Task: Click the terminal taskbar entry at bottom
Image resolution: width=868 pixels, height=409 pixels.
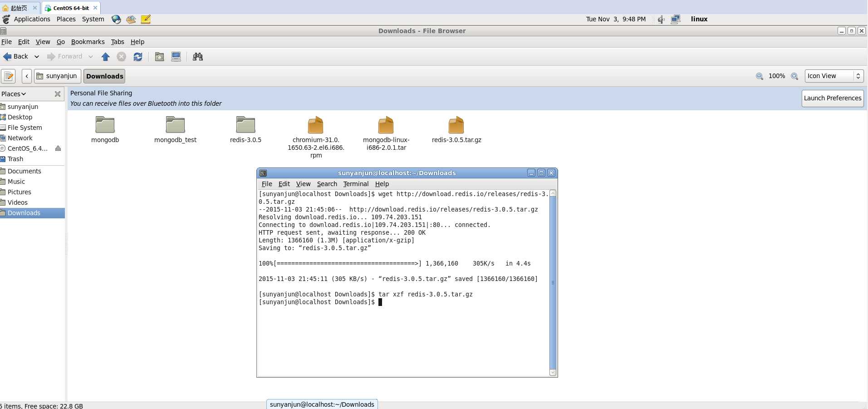Action: click(322, 404)
